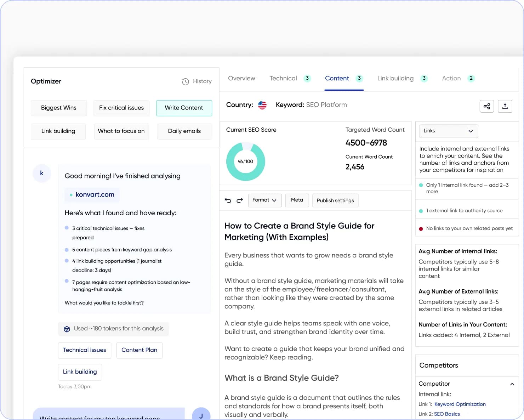Open the konvart.com link

coord(92,195)
